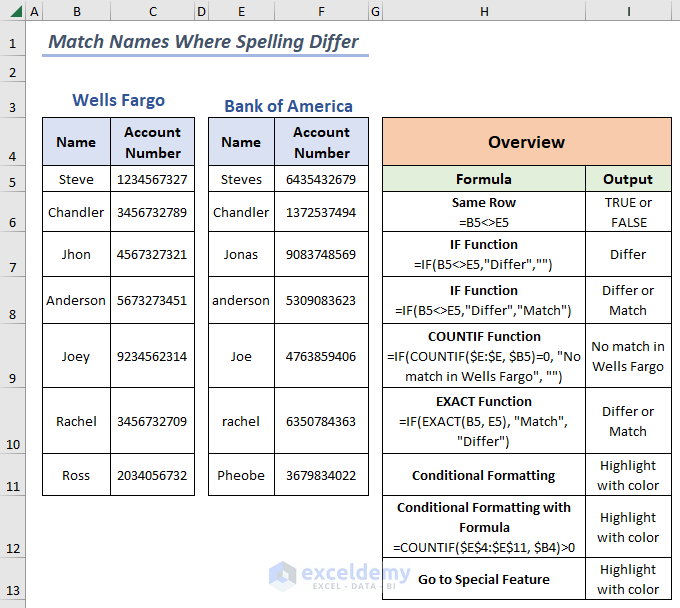Viewport: 680px width, 608px height.
Task: Select column B header
Action: coord(77,11)
